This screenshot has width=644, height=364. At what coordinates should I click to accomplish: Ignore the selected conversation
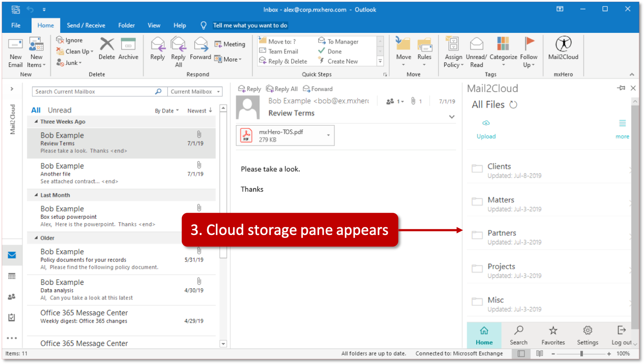click(x=70, y=40)
